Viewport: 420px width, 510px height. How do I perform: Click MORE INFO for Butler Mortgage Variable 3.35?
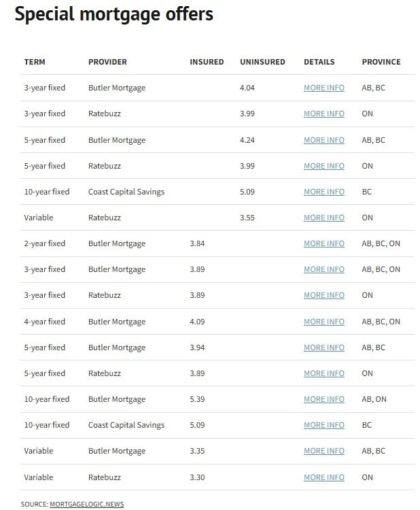pos(323,451)
